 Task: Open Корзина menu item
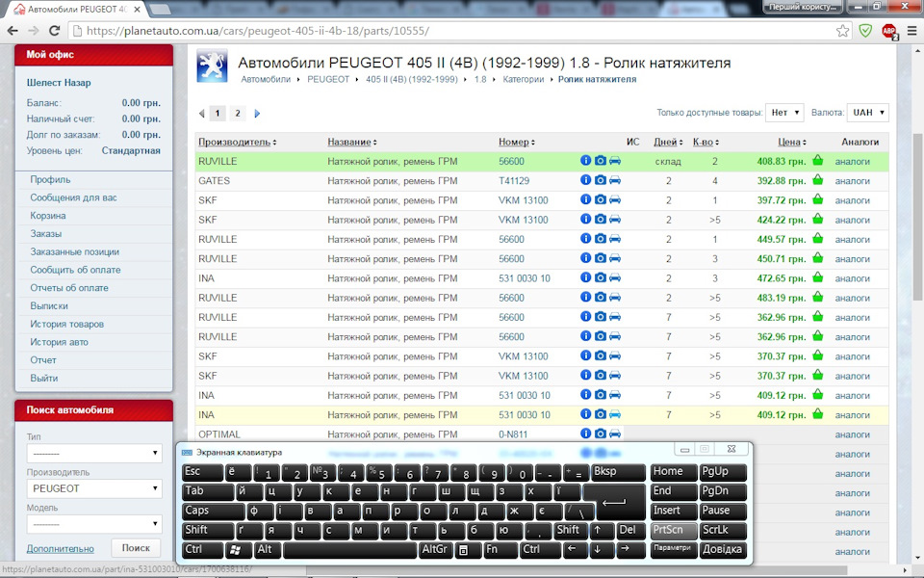coord(48,215)
